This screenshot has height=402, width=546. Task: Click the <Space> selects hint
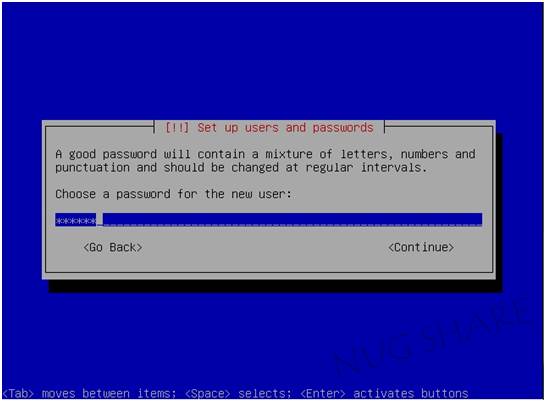[x=238, y=394]
